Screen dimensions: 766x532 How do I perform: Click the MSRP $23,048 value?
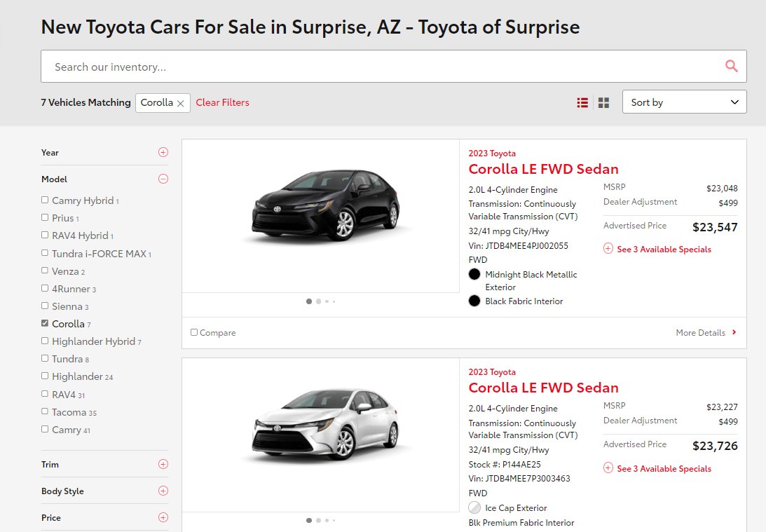tap(722, 188)
